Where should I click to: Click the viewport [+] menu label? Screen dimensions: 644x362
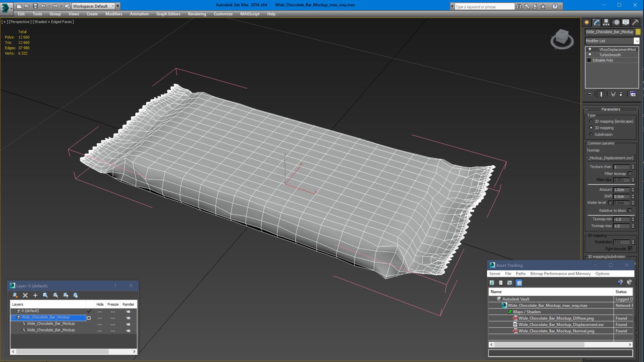tap(5, 22)
